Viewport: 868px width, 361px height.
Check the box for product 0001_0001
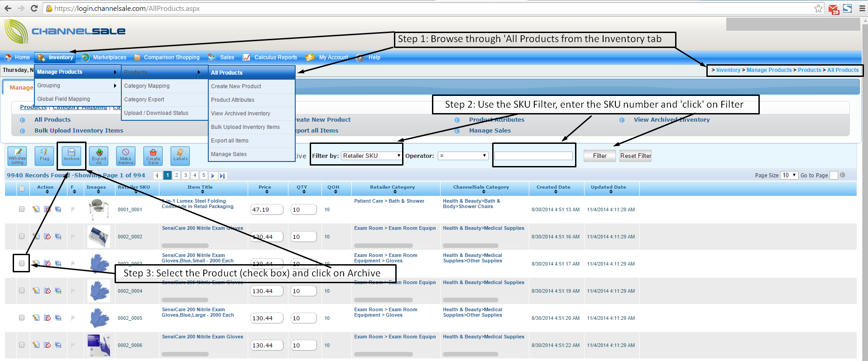click(22, 209)
